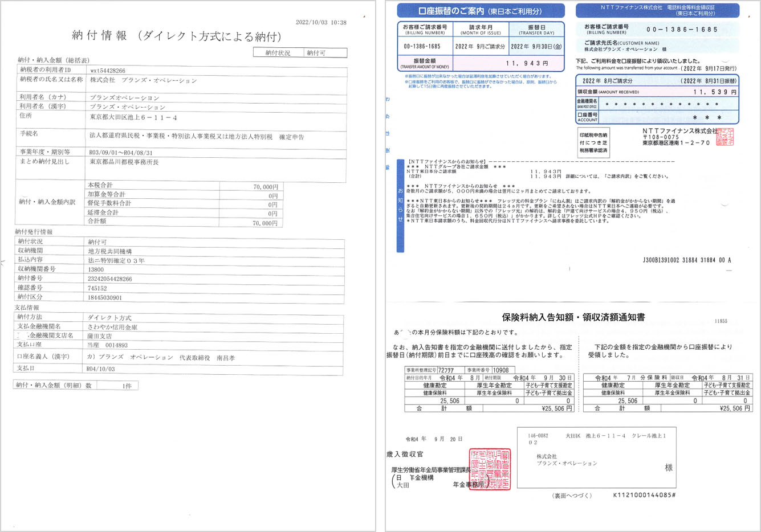Click the timestamp 2022/10/03 10:38
This screenshot has width=761, height=532.
click(321, 23)
